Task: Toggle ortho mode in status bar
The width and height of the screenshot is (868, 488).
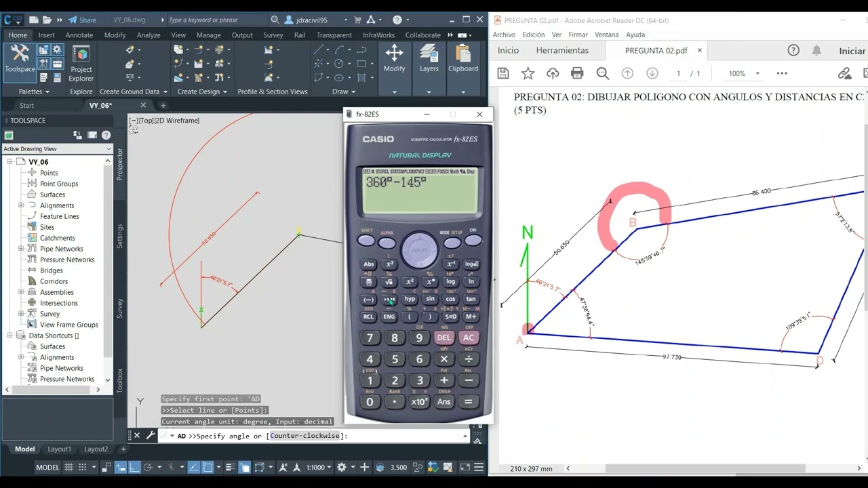Action: click(x=135, y=467)
